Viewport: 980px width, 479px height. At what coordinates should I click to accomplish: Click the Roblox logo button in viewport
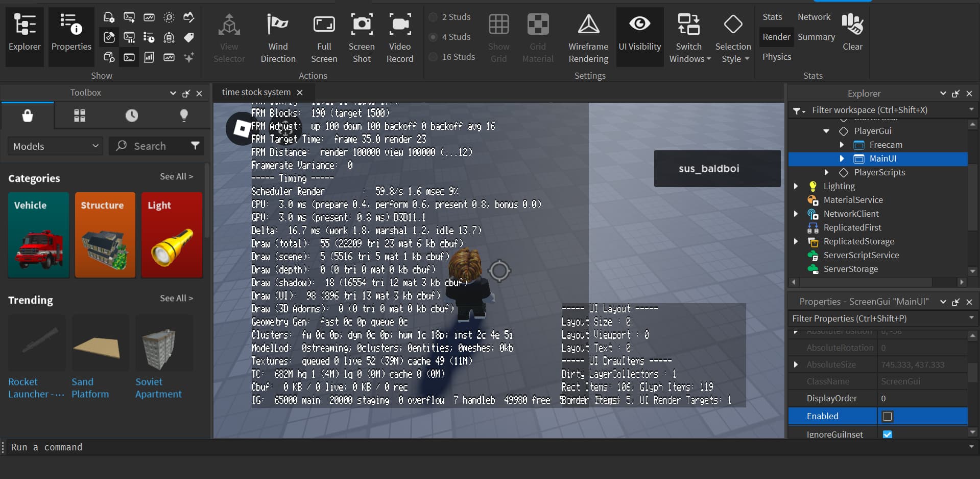pyautogui.click(x=241, y=129)
